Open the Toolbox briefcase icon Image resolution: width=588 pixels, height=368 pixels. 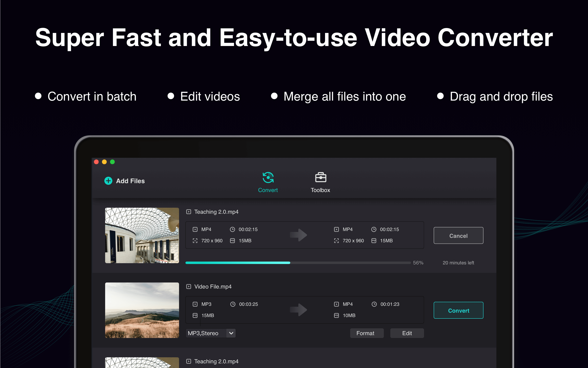(x=321, y=177)
